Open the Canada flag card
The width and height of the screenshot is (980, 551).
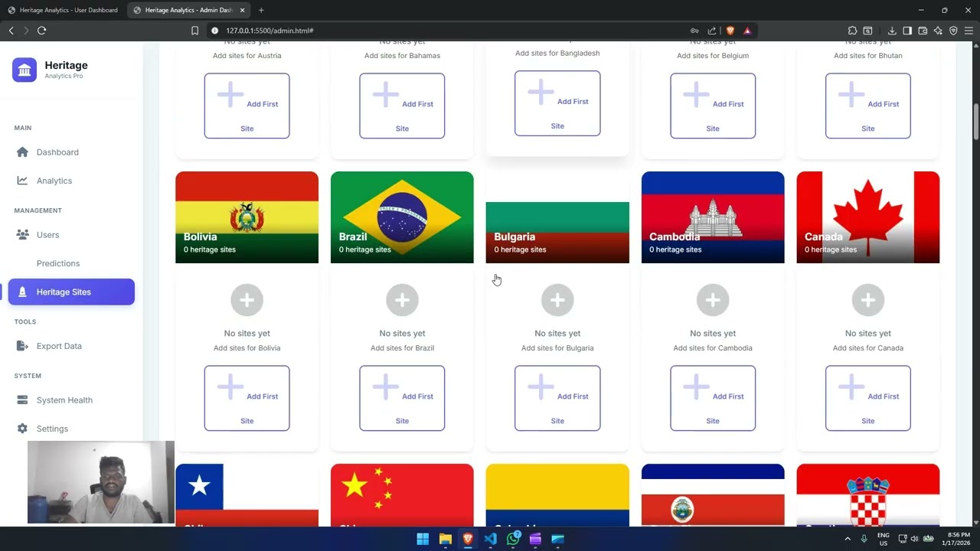pos(868,217)
